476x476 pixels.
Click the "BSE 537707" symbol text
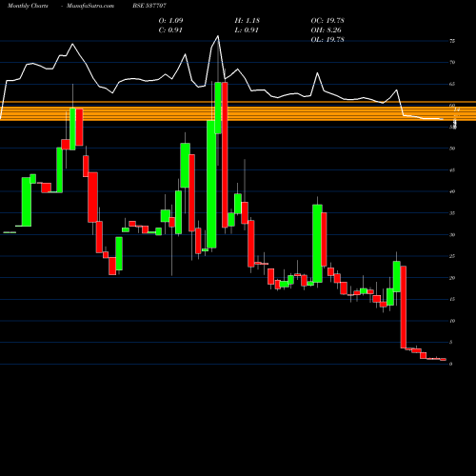149,6
